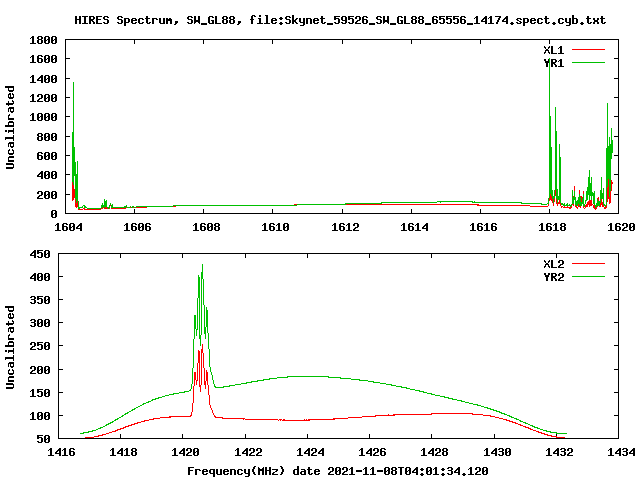
Task: Select the upper plot's Uncalibrated axis label
Action: click(x=11, y=127)
